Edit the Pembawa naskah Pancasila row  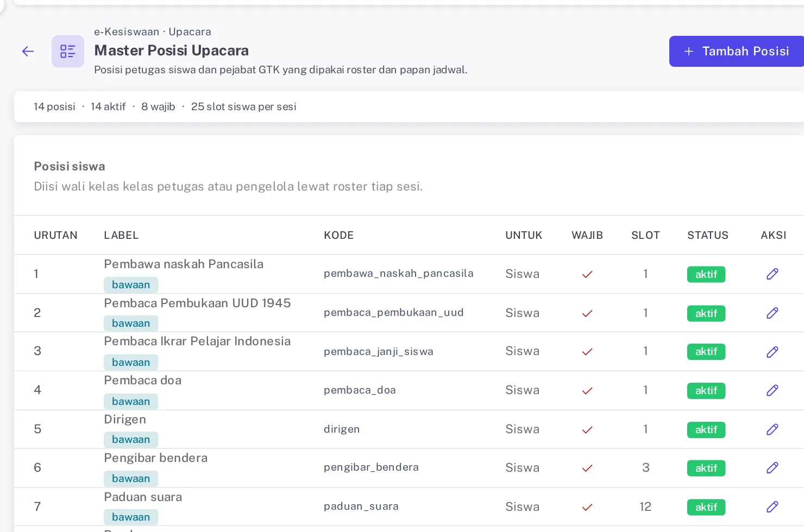[x=772, y=274]
